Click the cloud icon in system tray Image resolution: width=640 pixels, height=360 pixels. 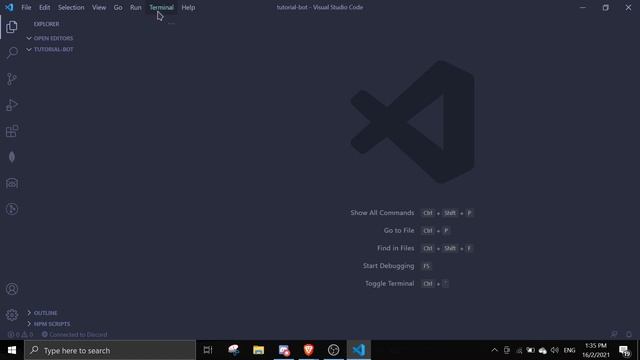pyautogui.click(x=542, y=351)
